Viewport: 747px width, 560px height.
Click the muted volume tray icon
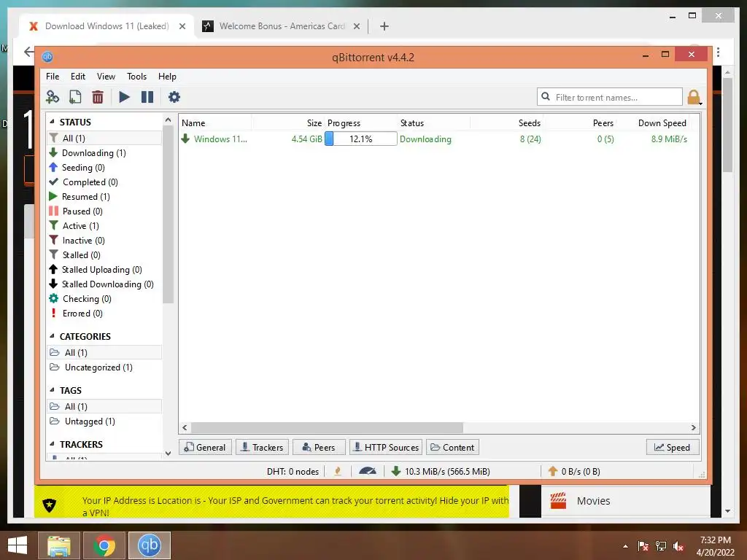click(x=678, y=546)
